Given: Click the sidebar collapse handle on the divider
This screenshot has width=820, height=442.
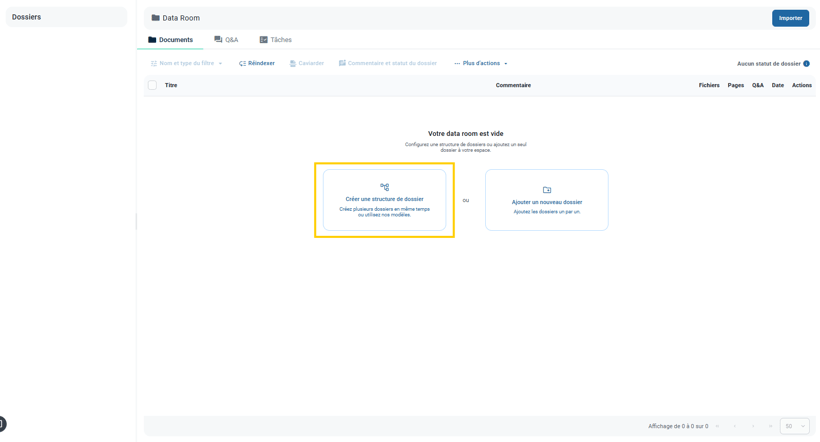Looking at the screenshot, I should pyautogui.click(x=136, y=221).
